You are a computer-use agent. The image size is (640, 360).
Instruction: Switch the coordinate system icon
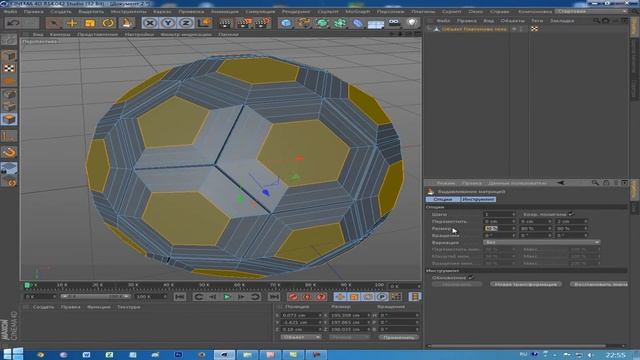(x=204, y=23)
